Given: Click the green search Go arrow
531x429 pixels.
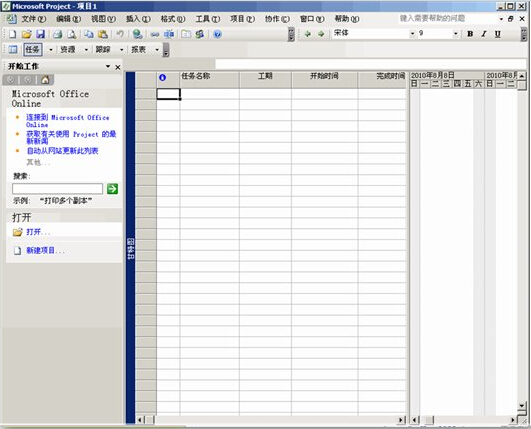Looking at the screenshot, I should [x=112, y=189].
